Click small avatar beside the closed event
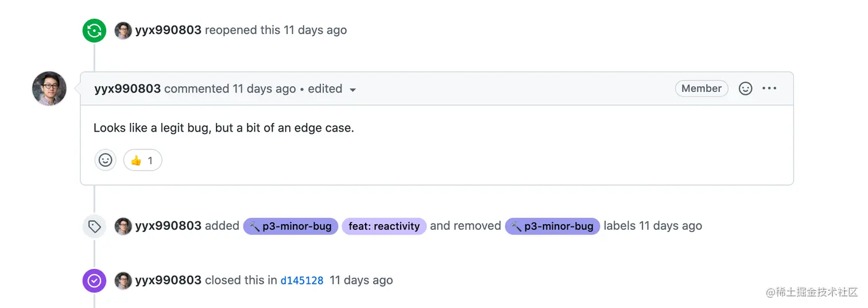The width and height of the screenshot is (868, 308). [123, 280]
